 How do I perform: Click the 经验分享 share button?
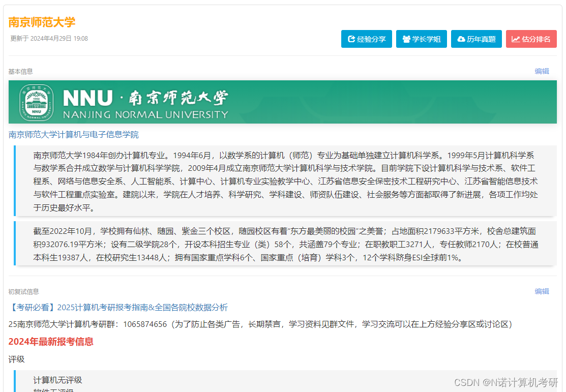click(366, 39)
